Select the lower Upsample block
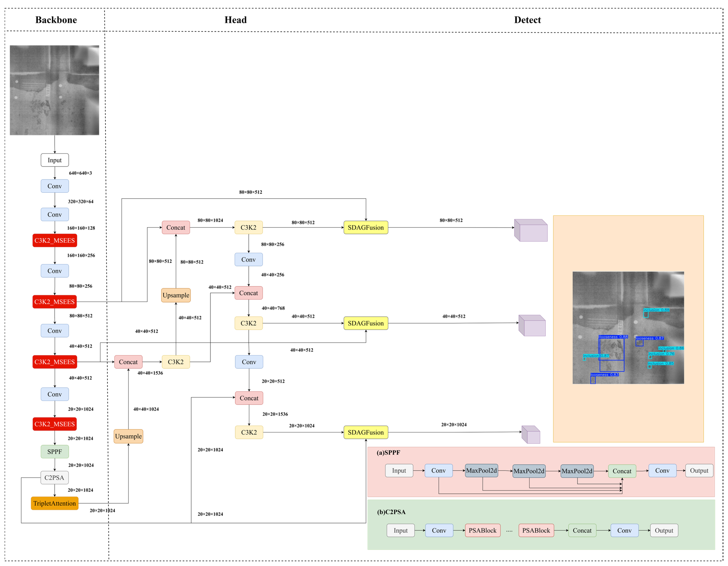Image resolution: width=728 pixels, height=566 pixels. click(x=128, y=436)
